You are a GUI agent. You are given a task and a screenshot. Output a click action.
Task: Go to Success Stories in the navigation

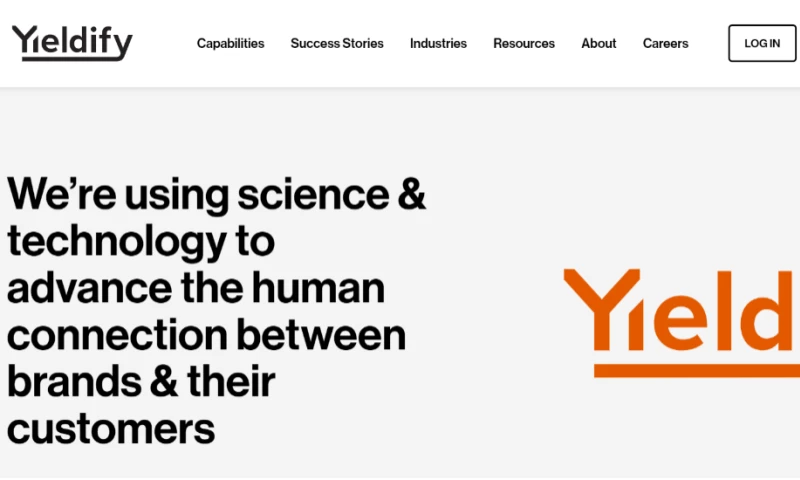(x=337, y=44)
